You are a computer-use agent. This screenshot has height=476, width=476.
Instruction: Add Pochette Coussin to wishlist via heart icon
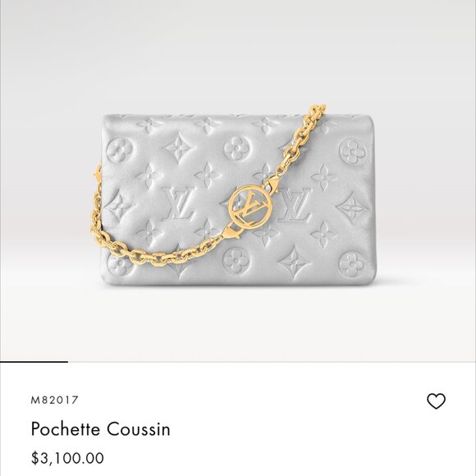pyautogui.click(x=437, y=401)
